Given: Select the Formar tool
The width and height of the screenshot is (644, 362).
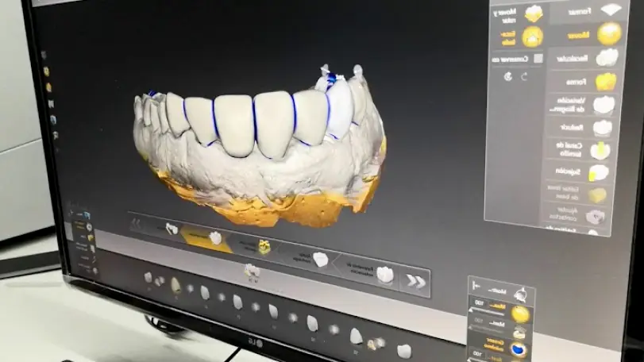Looking at the screenshot, I should tap(588, 11).
